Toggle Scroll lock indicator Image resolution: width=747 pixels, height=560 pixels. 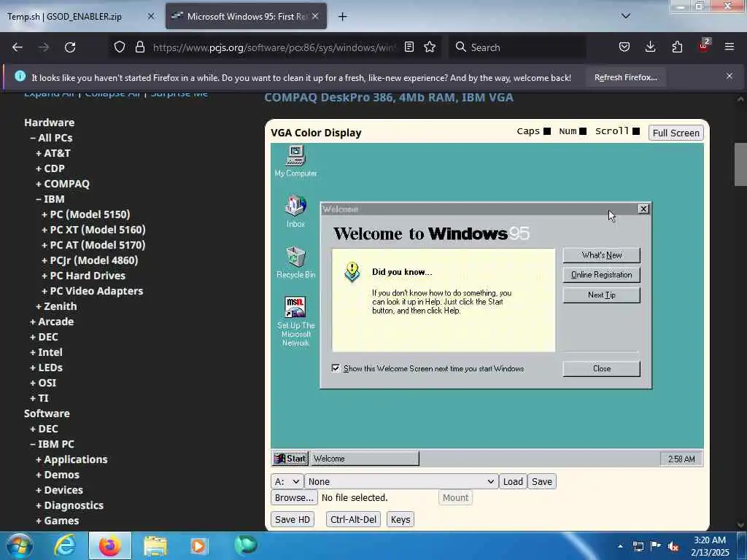636,131
